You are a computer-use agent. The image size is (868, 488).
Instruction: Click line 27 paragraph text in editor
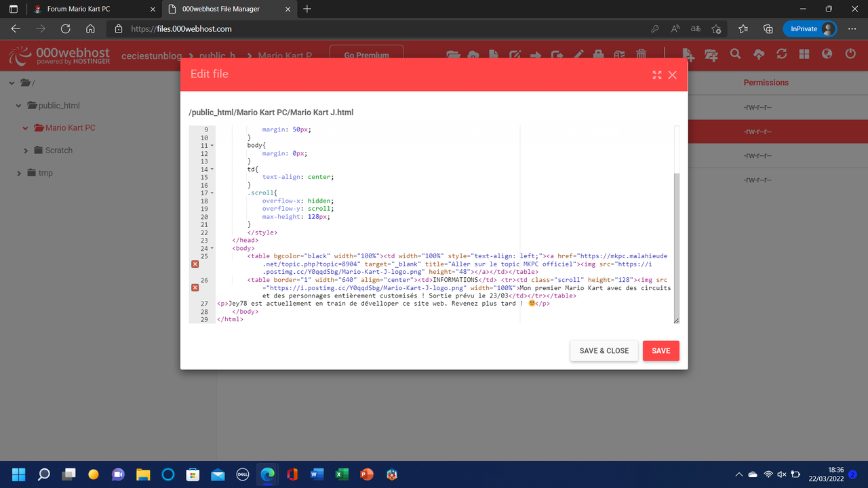click(x=383, y=304)
